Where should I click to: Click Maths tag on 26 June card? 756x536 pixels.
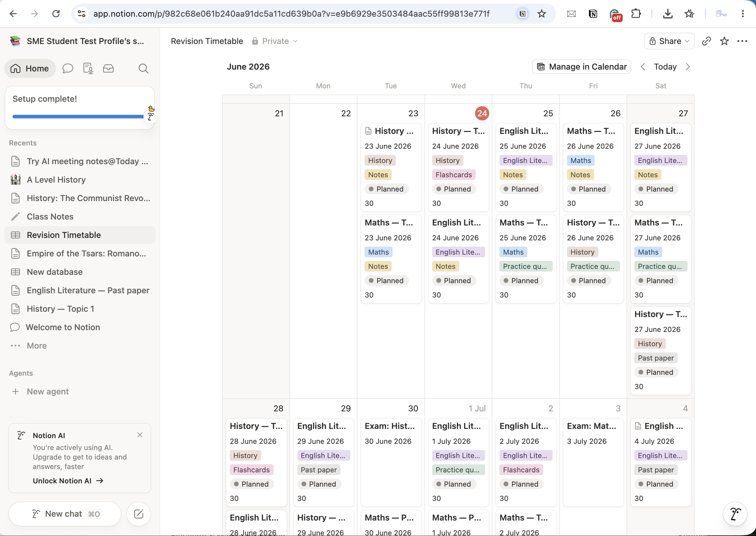(x=580, y=160)
